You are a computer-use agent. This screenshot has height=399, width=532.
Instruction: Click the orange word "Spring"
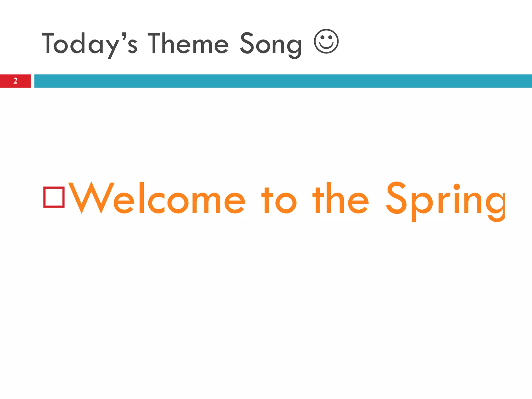point(445,202)
